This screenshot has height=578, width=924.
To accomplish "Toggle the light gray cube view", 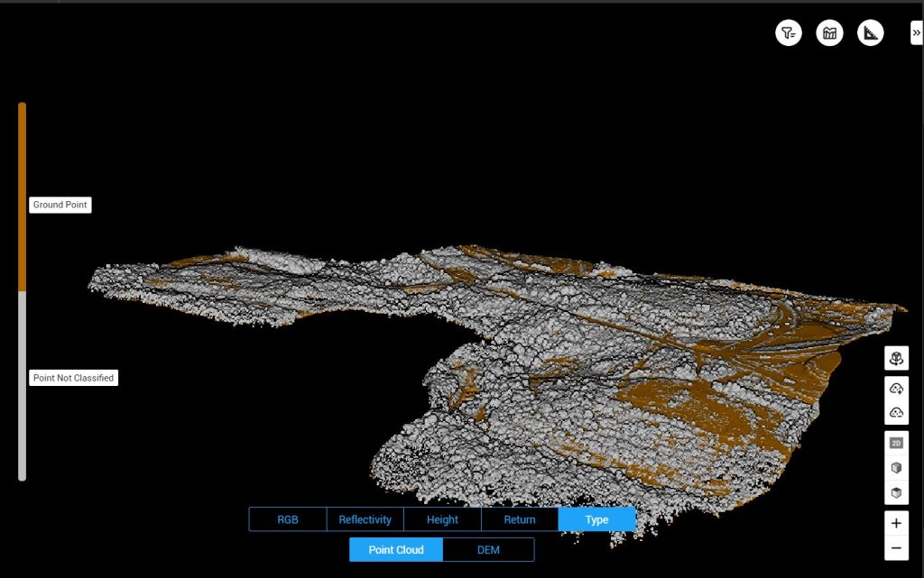I will point(896,468).
